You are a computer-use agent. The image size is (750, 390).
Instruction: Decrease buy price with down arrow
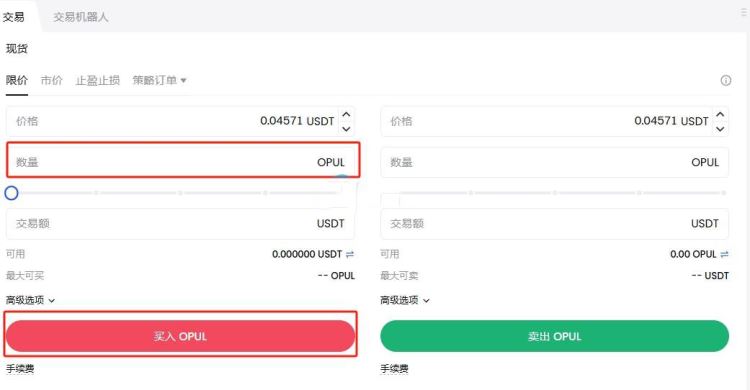pyautogui.click(x=346, y=129)
